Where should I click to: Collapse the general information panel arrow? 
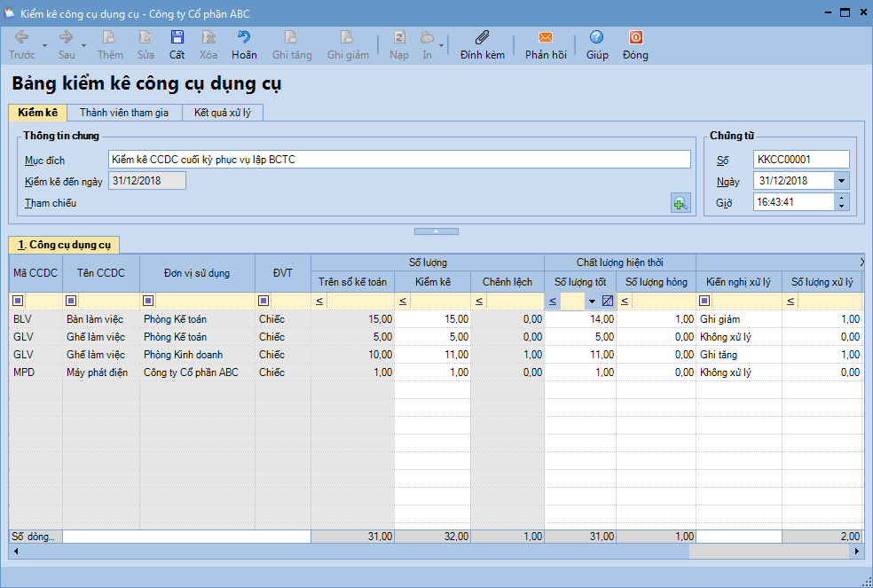click(x=436, y=231)
